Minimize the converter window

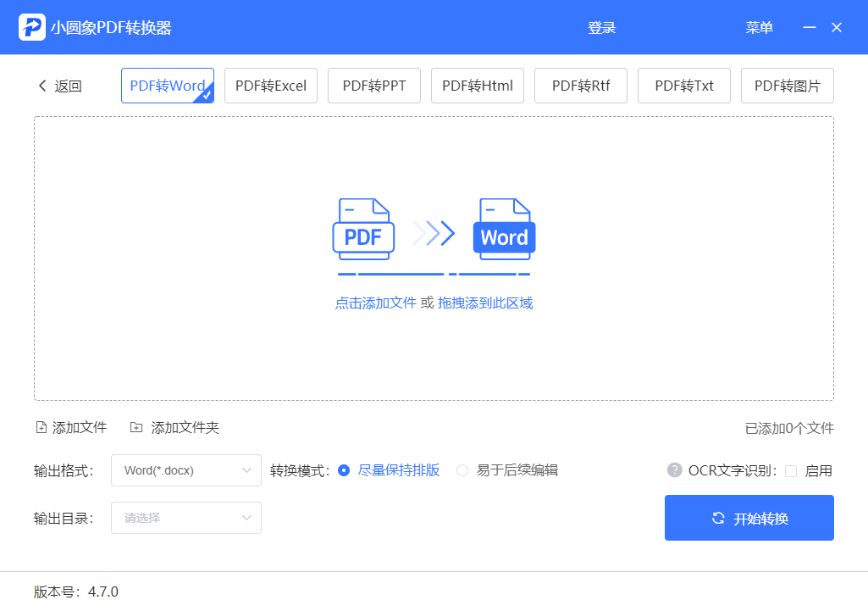[810, 27]
